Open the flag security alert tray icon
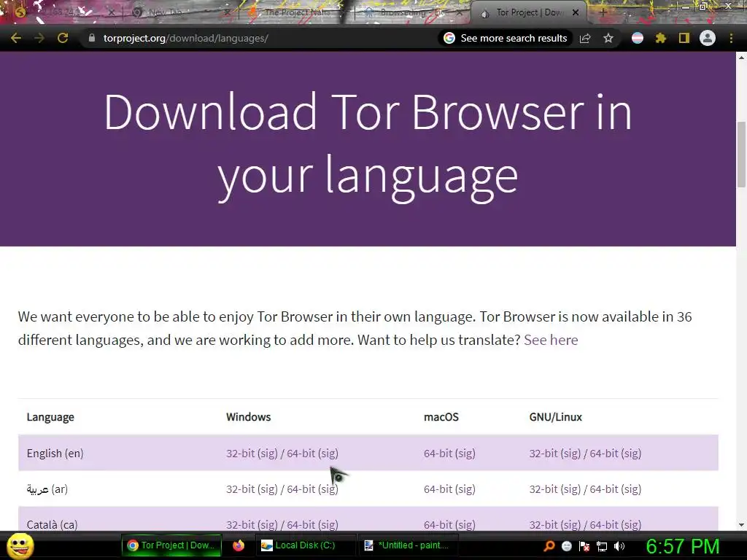This screenshot has height=560, width=747. 584,546
